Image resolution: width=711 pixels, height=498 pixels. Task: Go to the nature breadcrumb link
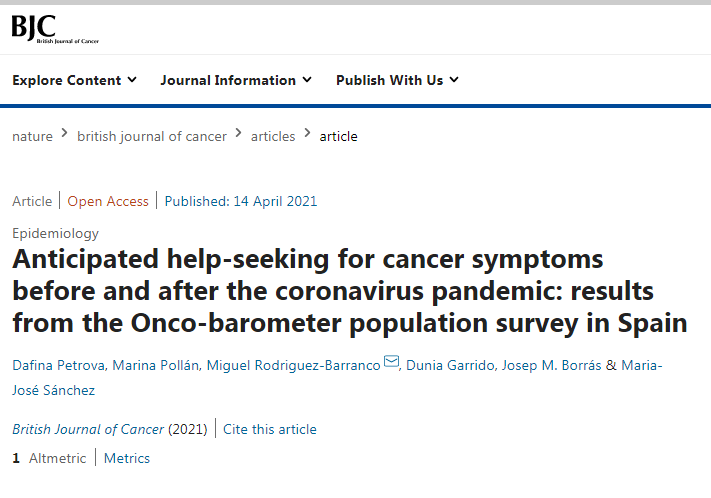tap(32, 136)
